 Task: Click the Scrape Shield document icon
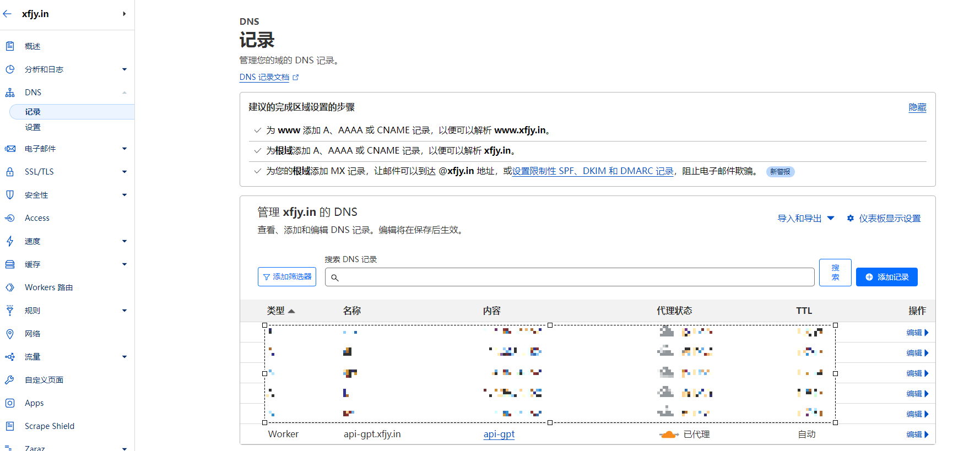[x=10, y=426]
